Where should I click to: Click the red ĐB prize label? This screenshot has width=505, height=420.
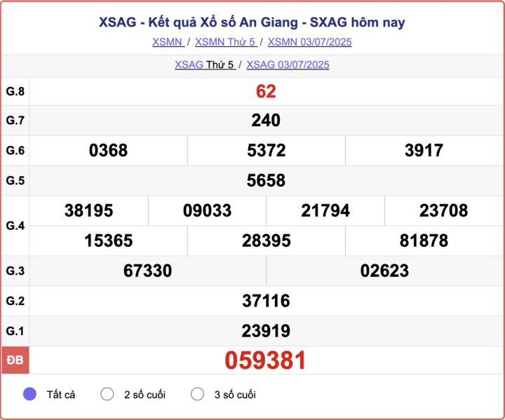(15, 360)
